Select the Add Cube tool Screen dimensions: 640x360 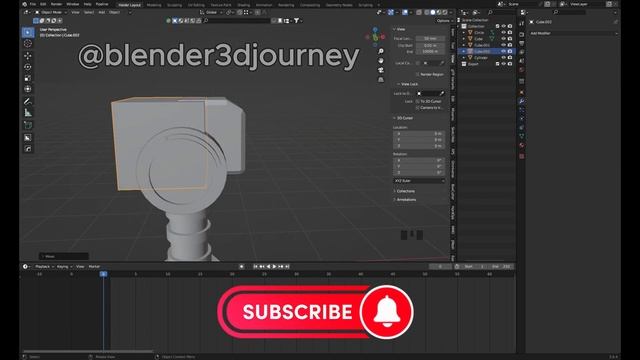pos(28,125)
